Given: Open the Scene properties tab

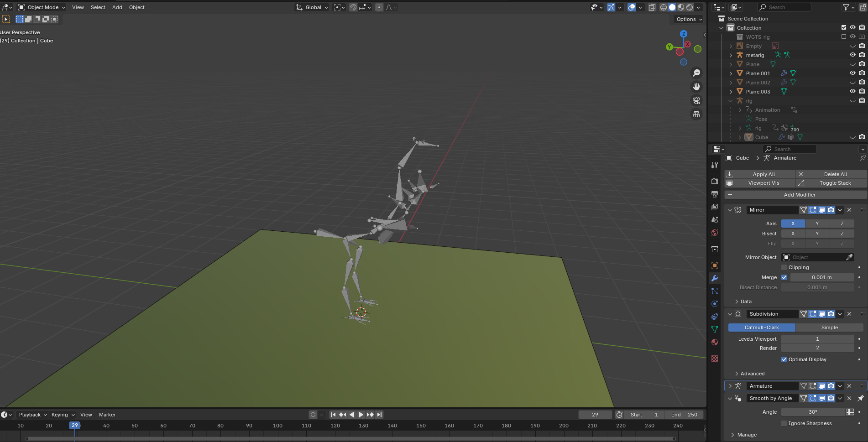Looking at the screenshot, I should click(x=715, y=220).
